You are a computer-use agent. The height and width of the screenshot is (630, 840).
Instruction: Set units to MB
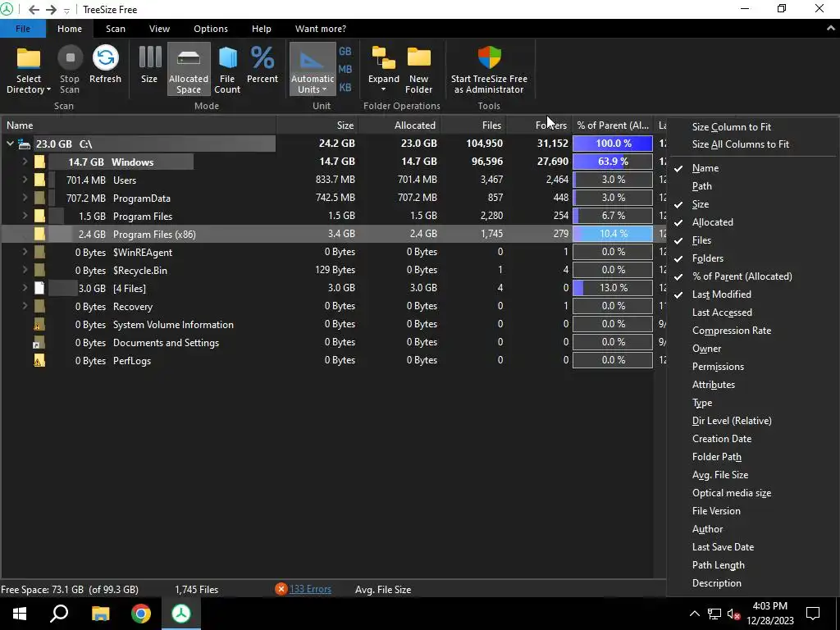coord(345,69)
